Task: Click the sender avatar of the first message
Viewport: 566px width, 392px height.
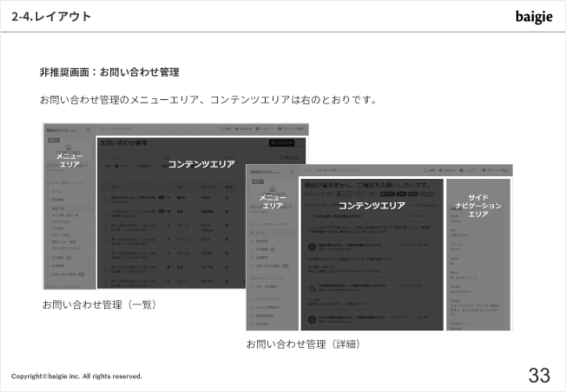Action: tap(312, 247)
